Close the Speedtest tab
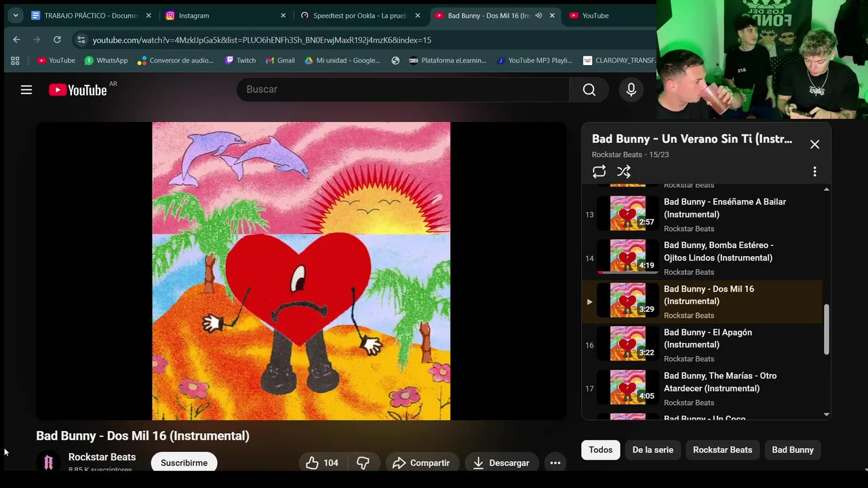 click(418, 15)
